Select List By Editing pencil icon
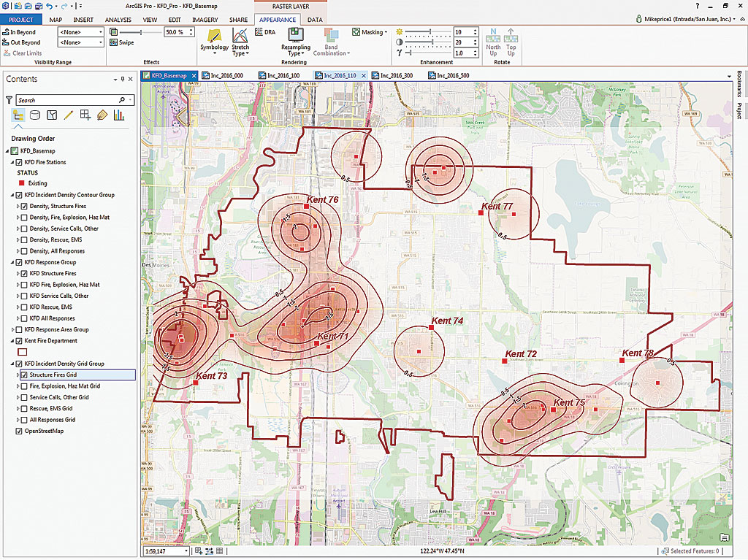The width and height of the screenshot is (748, 560). point(69,115)
